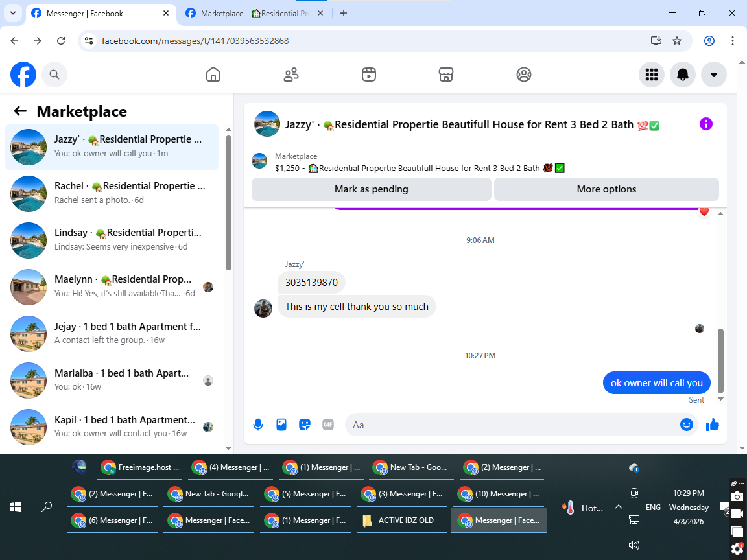Expand the account dropdown arrow
The image size is (747, 560).
(714, 75)
